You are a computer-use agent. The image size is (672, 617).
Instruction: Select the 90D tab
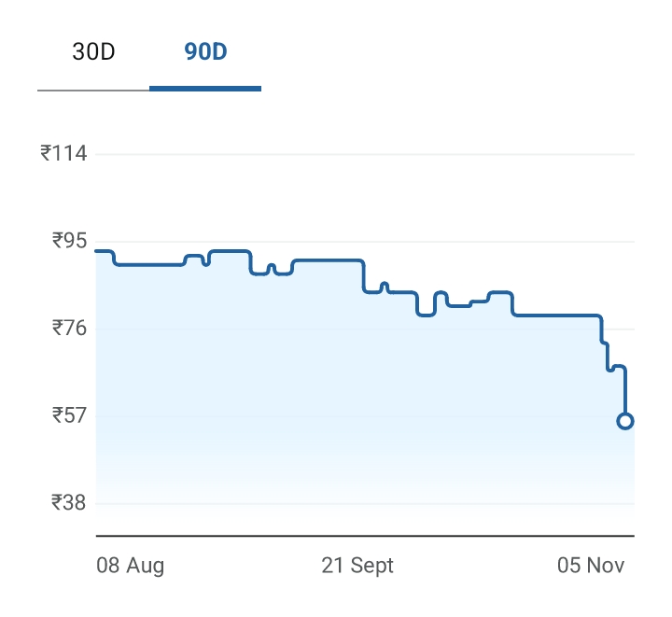pyautogui.click(x=205, y=51)
